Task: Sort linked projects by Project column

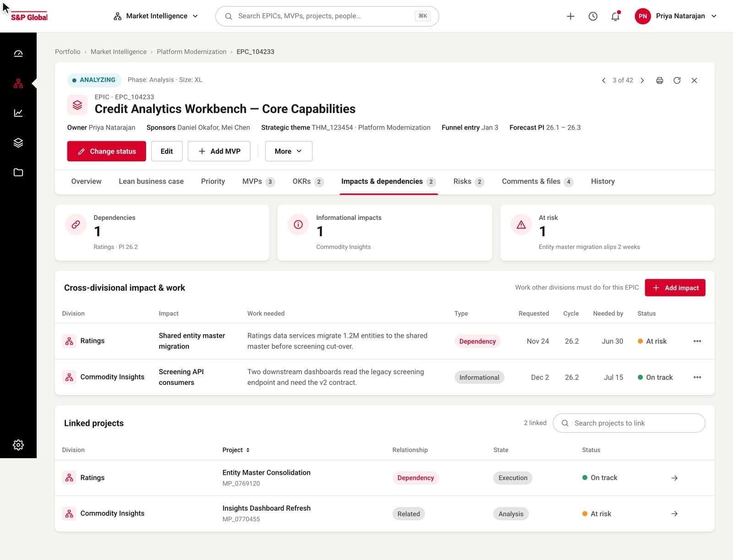Action: [236, 450]
